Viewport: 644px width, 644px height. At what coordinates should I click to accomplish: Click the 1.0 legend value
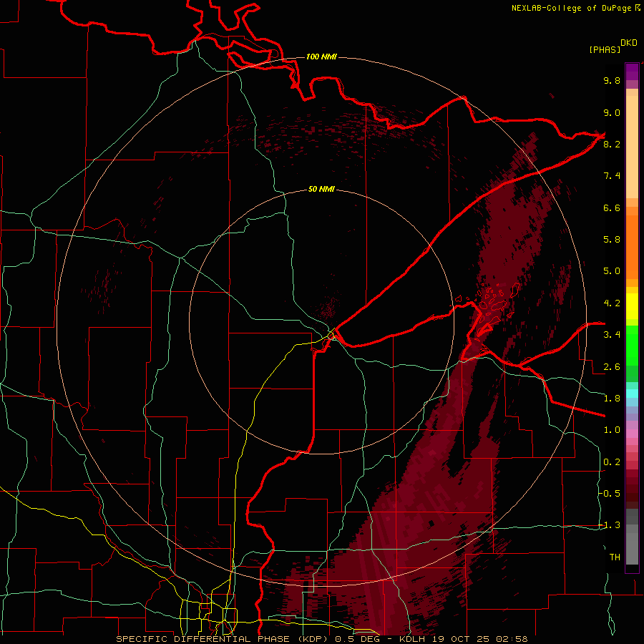coord(612,430)
